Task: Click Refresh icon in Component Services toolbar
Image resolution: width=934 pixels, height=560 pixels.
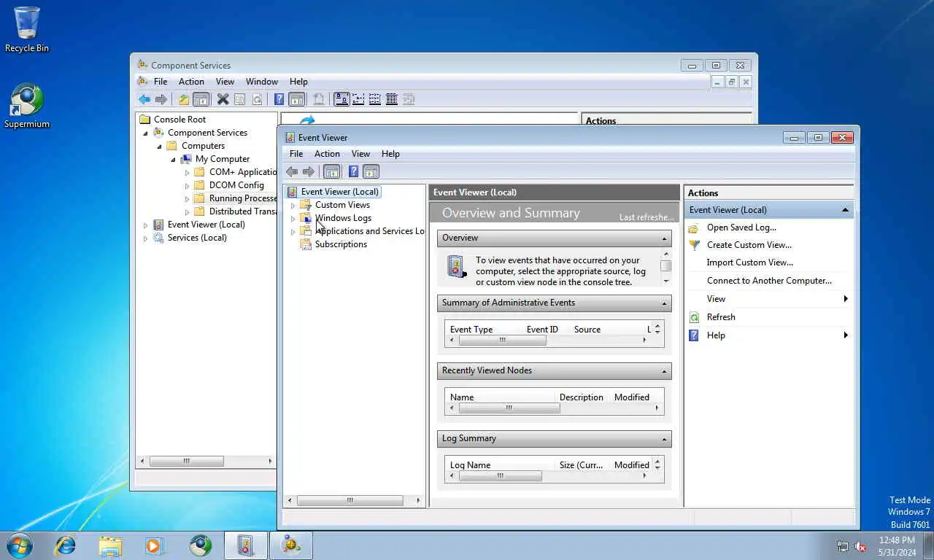Action: point(257,99)
